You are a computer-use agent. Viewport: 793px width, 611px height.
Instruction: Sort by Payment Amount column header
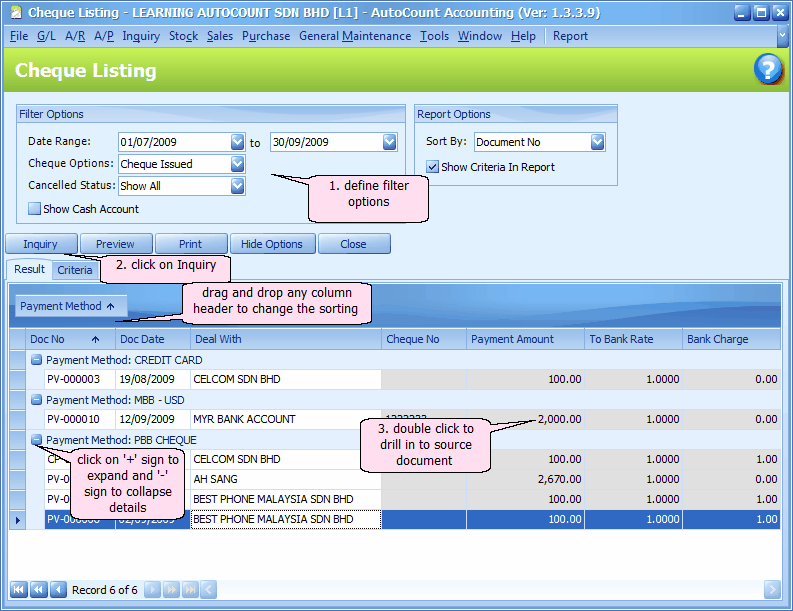pos(512,339)
